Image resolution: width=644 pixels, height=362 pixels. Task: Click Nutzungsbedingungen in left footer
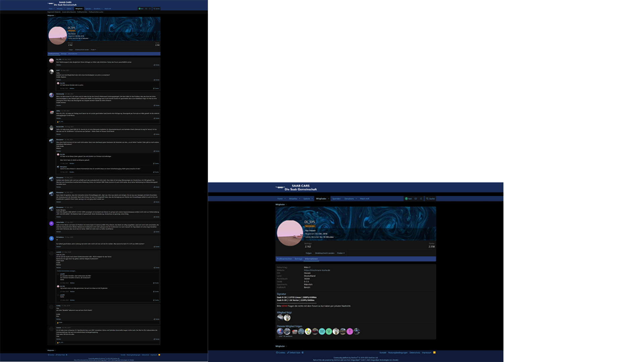click(133, 355)
